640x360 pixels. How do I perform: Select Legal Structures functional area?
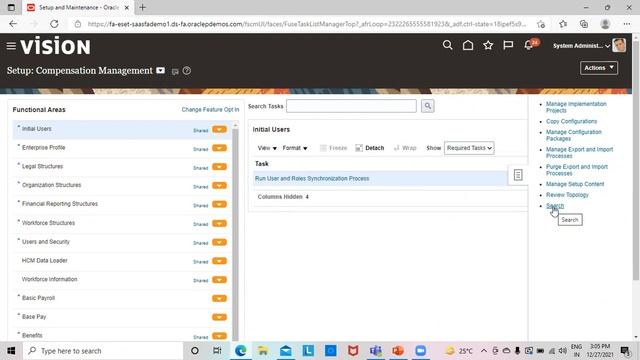(42, 166)
